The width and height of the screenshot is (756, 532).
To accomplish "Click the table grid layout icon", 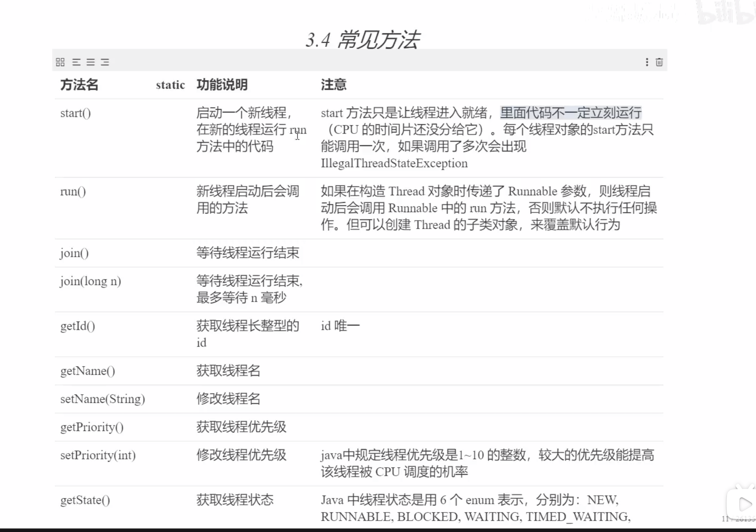I will tap(60, 62).
